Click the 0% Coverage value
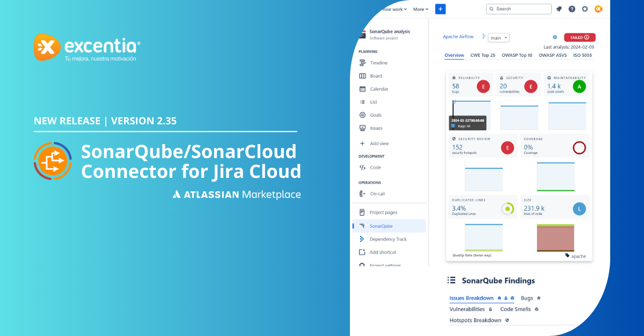This screenshot has height=336, width=644. tap(528, 147)
